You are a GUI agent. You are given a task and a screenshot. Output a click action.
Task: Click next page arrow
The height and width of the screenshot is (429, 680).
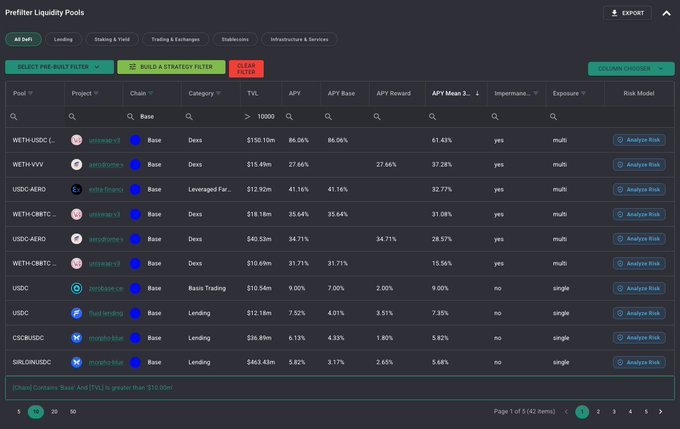pos(660,412)
